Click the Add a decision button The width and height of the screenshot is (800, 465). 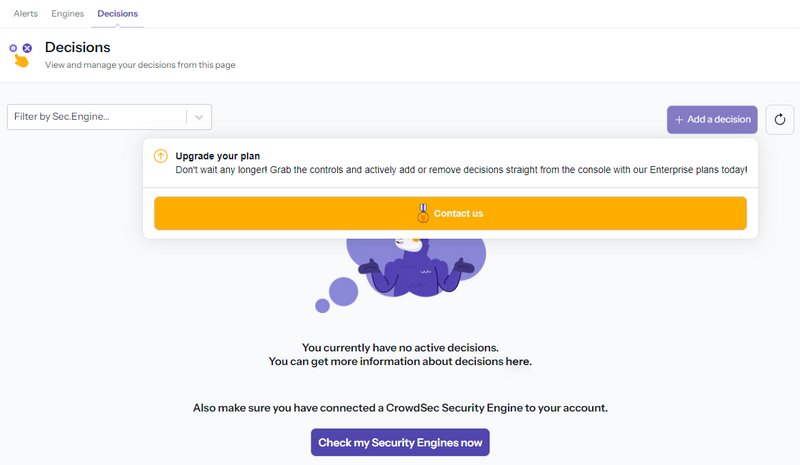(x=712, y=120)
